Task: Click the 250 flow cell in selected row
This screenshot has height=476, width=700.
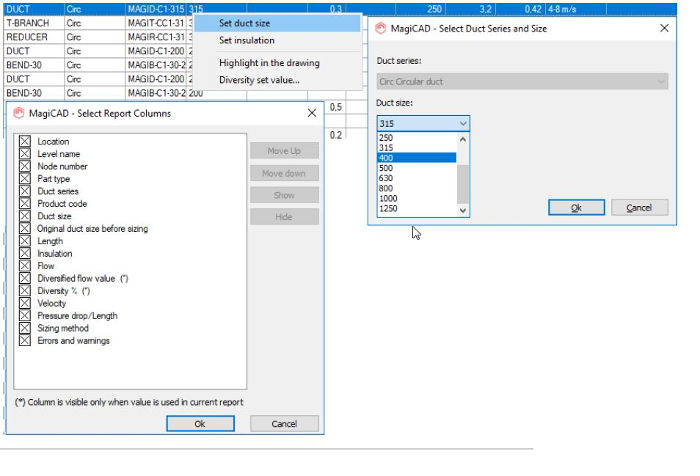Action: pos(420,9)
